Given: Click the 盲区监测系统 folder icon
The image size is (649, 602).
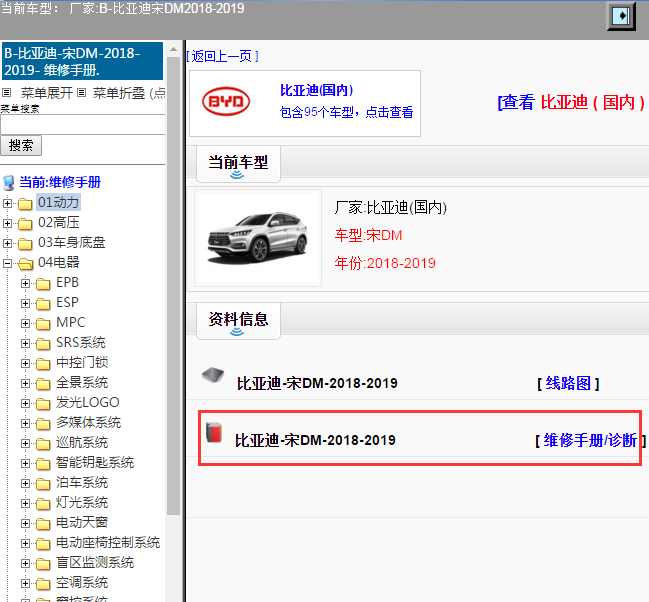Looking at the screenshot, I should tap(43, 563).
